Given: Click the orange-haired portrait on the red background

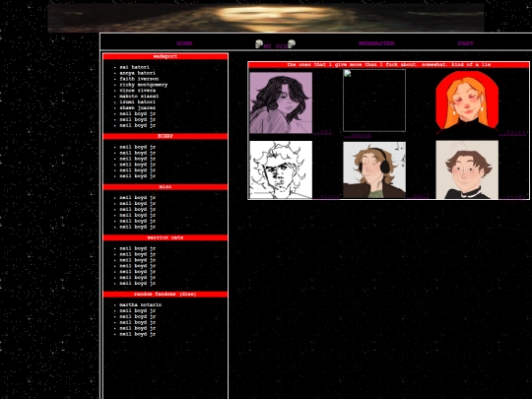Looking at the screenshot, I should click(467, 103).
